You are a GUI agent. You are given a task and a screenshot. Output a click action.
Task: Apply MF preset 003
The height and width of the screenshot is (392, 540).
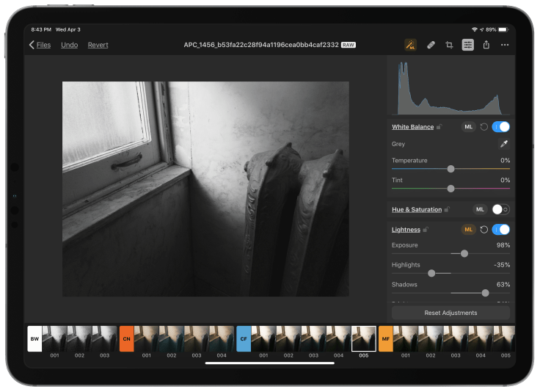[x=456, y=338]
